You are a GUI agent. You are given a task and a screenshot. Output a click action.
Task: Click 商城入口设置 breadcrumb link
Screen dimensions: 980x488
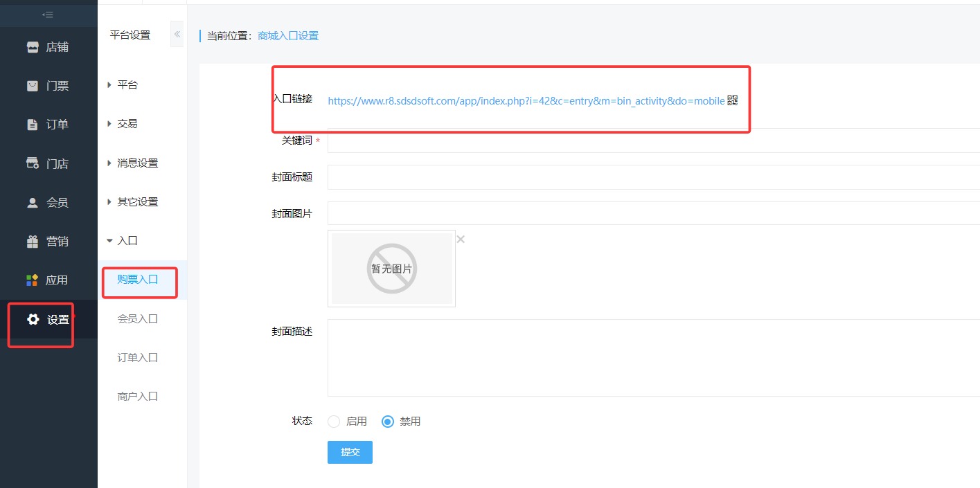[288, 36]
